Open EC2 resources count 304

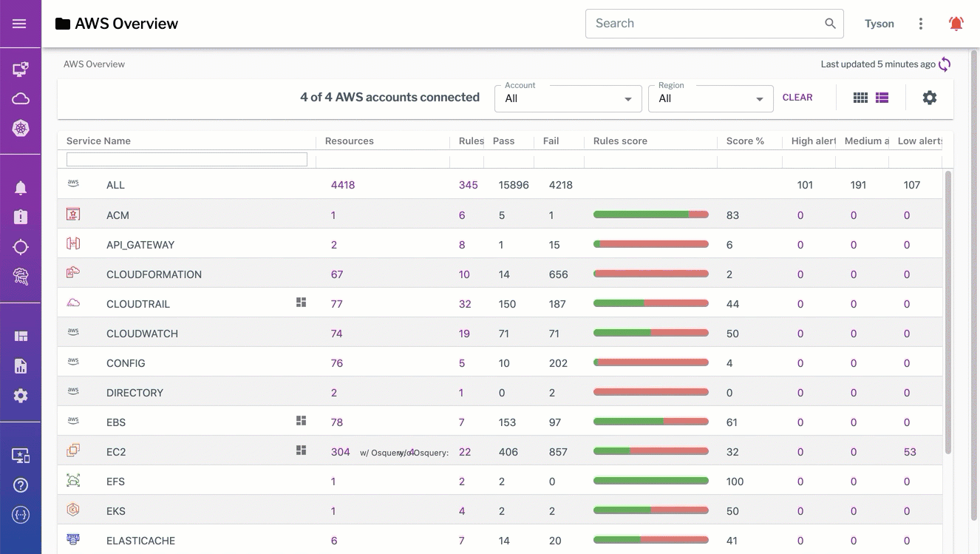tap(341, 452)
